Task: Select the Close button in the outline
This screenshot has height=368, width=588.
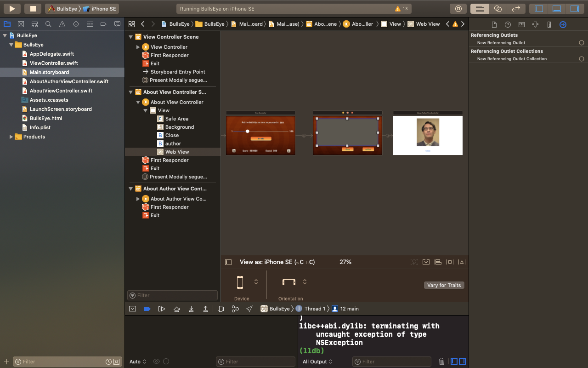Action: (172, 135)
